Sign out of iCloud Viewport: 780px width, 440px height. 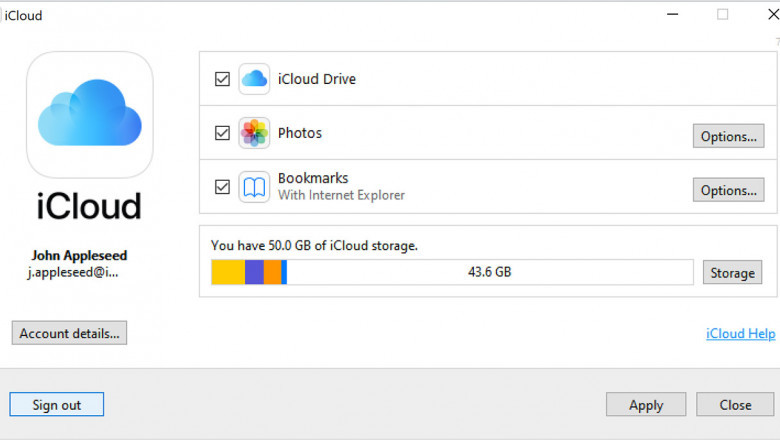coord(57,404)
